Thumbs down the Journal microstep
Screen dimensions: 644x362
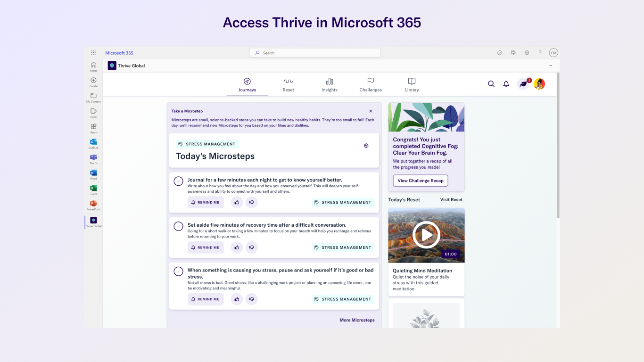[x=252, y=202]
